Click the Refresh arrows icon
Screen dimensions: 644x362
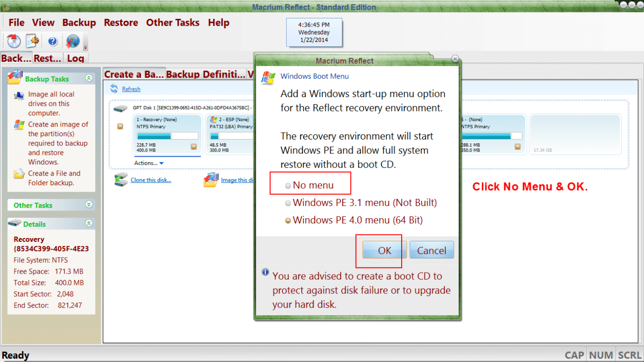coord(114,89)
